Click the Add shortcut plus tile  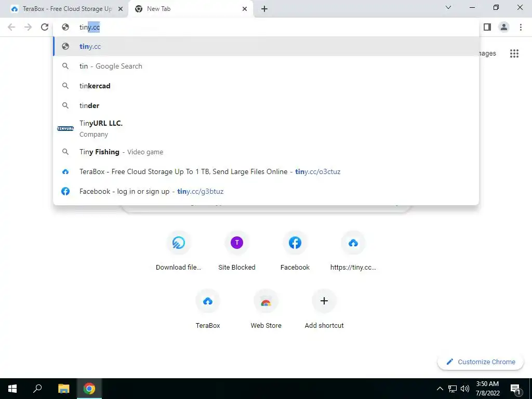(324, 310)
